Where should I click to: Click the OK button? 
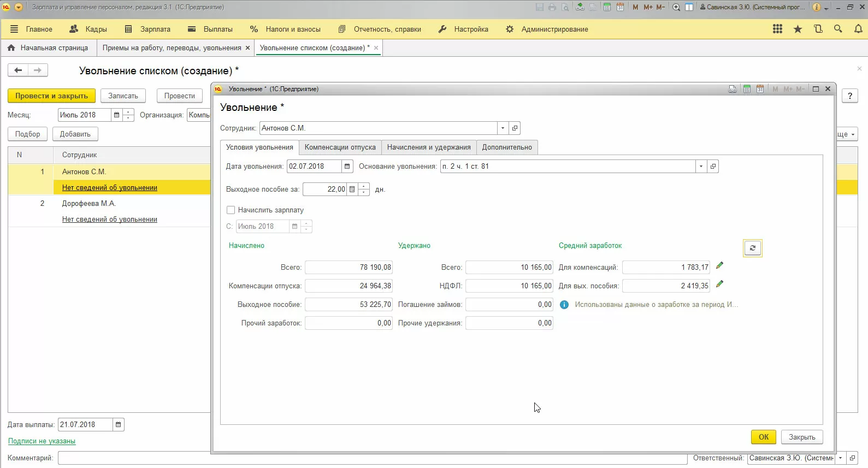763,437
